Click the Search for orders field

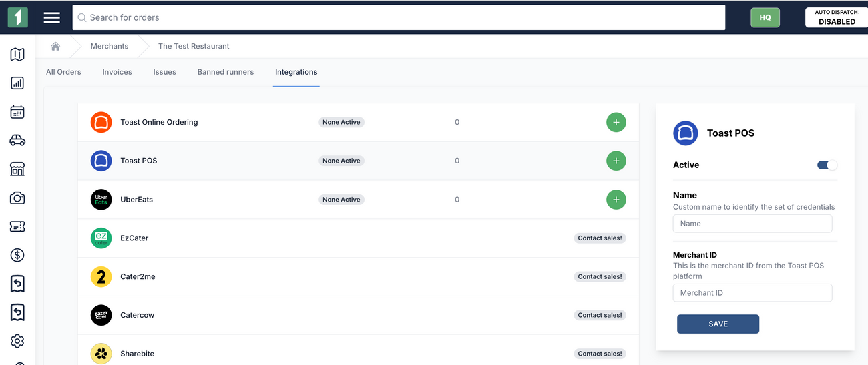click(x=399, y=17)
